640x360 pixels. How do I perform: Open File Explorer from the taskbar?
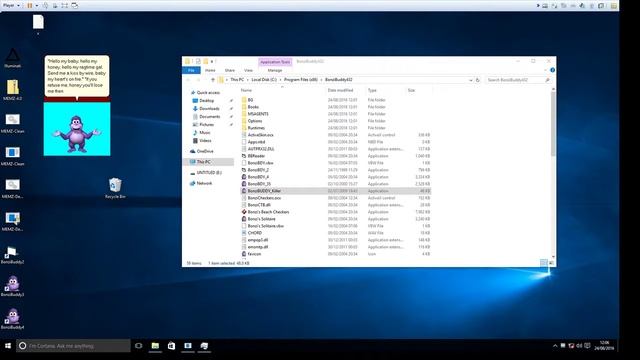pos(155,346)
